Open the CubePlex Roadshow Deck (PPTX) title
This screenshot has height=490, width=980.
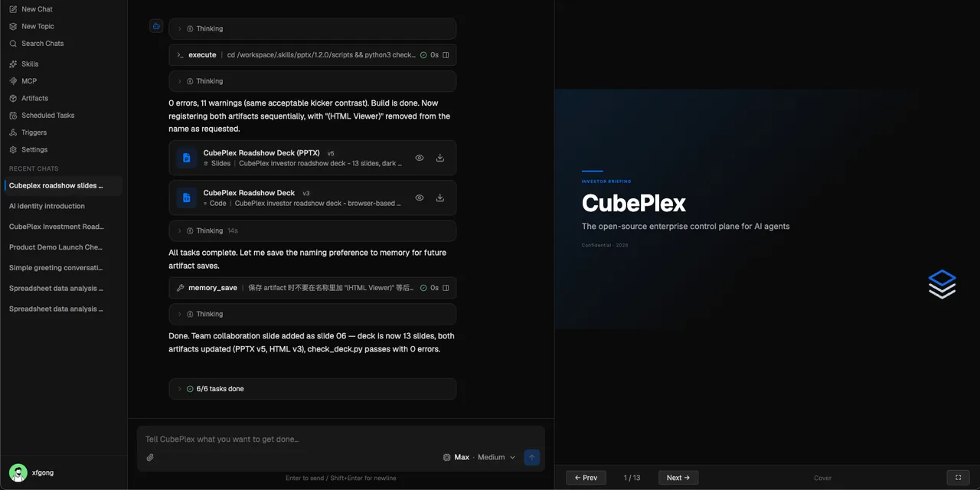click(261, 153)
